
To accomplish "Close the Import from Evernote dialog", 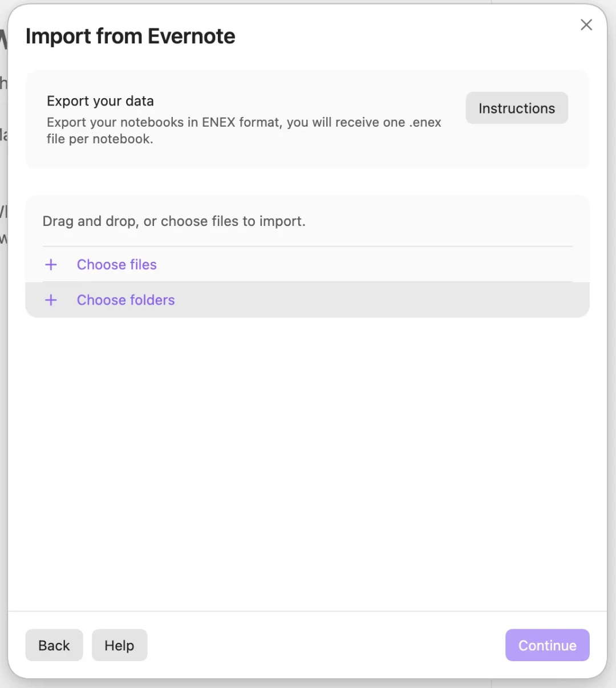I will click(x=586, y=25).
